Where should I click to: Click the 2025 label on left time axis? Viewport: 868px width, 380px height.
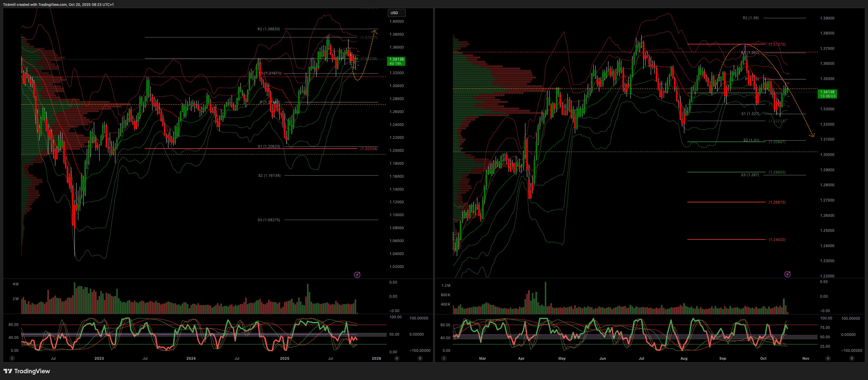point(284,358)
